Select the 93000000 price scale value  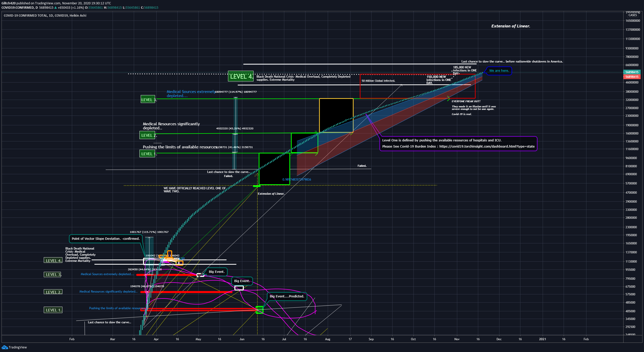(x=632, y=48)
